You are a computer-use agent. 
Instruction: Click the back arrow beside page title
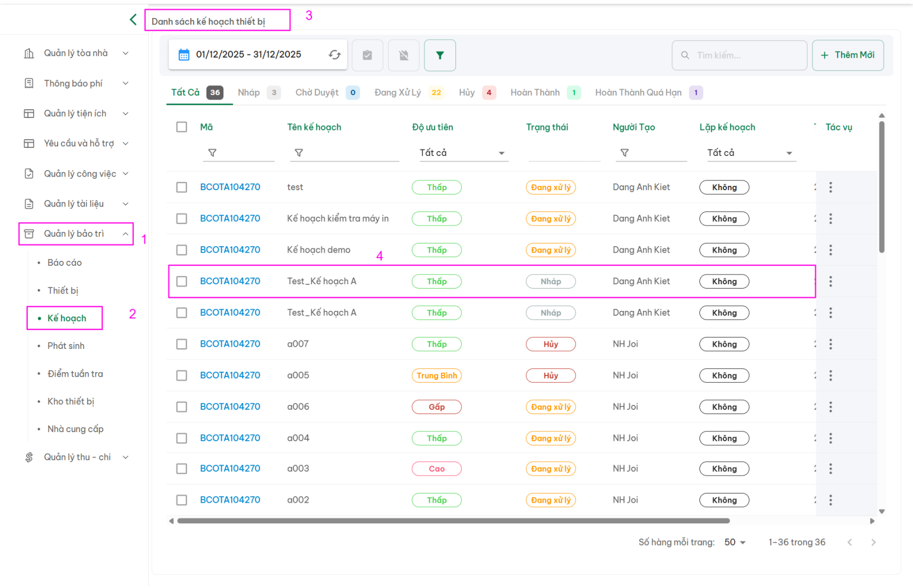133,20
